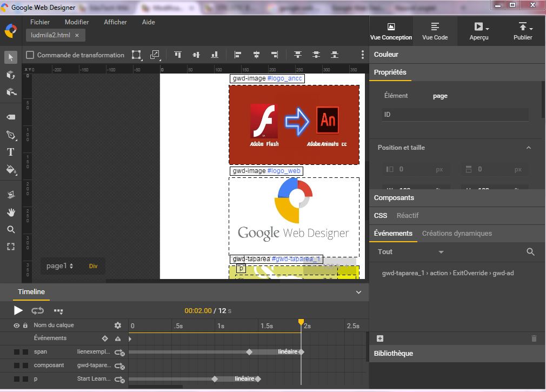This screenshot has width=546, height=392.
Task: Select the Selection arrow tool
Action: (x=11, y=57)
